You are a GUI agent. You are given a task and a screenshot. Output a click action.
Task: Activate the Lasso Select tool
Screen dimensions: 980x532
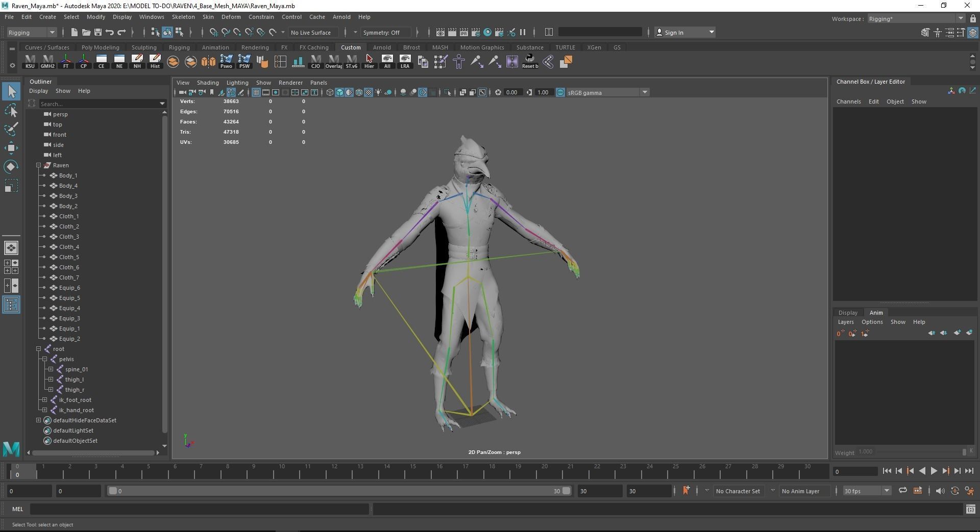pyautogui.click(x=11, y=110)
